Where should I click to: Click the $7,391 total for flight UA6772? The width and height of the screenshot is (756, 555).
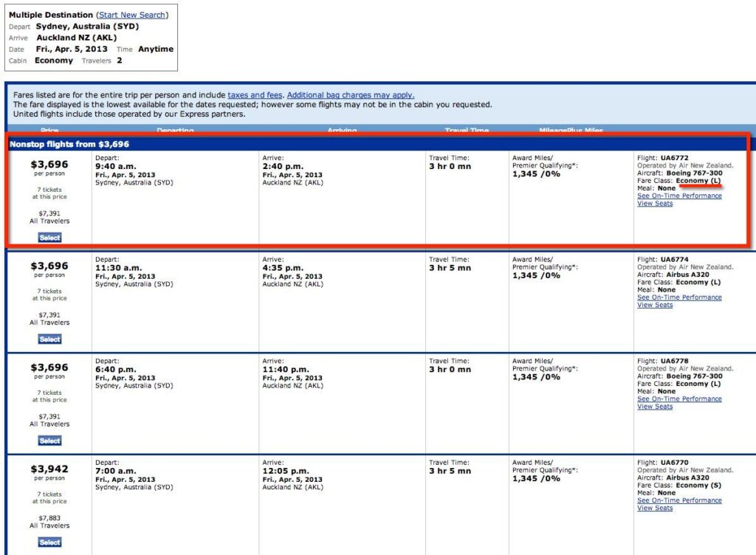[49, 213]
